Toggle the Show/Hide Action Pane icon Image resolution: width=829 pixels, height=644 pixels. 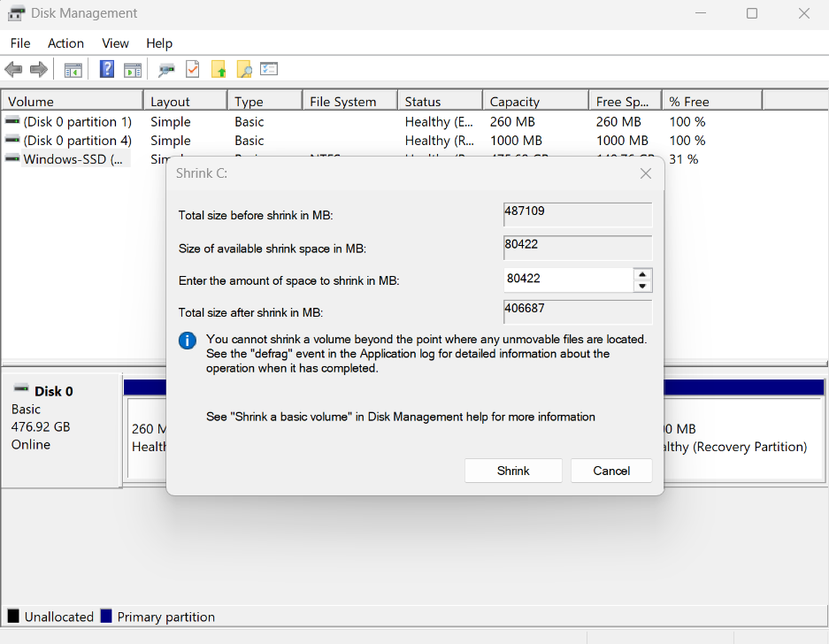133,69
